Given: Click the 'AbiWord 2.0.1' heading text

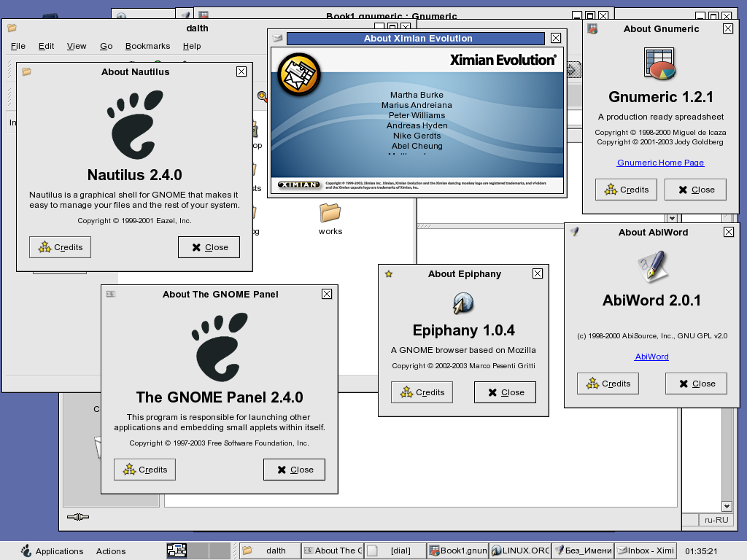Looking at the screenshot, I should 651,300.
